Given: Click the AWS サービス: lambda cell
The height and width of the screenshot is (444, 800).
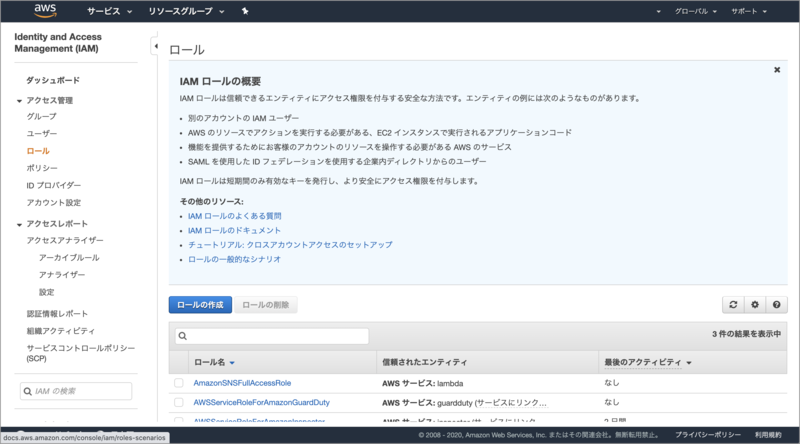Looking at the screenshot, I should pos(422,383).
